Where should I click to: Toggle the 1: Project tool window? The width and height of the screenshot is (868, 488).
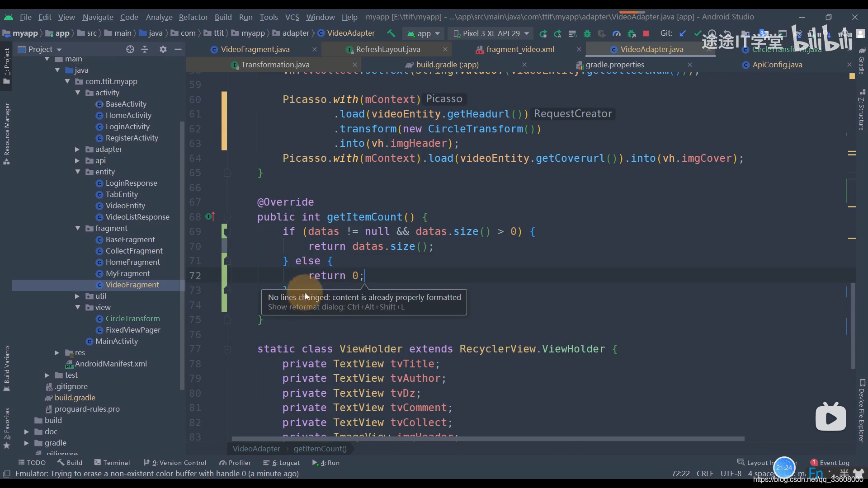[7, 66]
